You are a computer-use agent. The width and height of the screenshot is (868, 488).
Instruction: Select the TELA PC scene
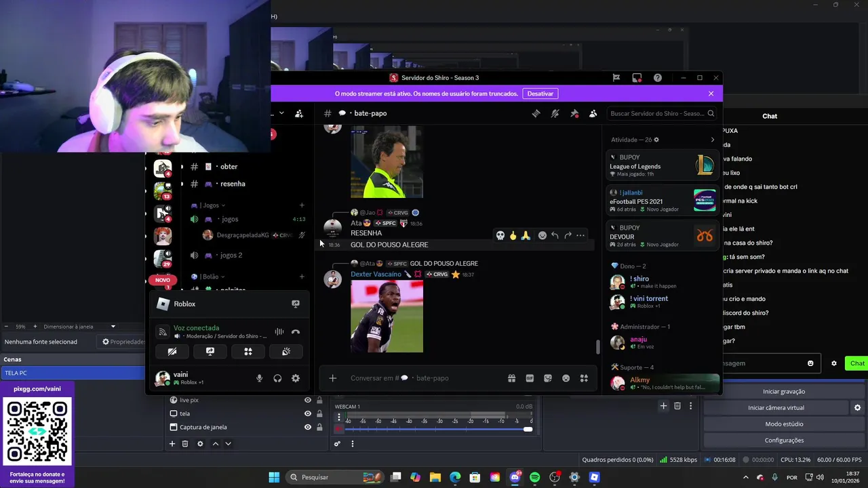click(x=73, y=373)
